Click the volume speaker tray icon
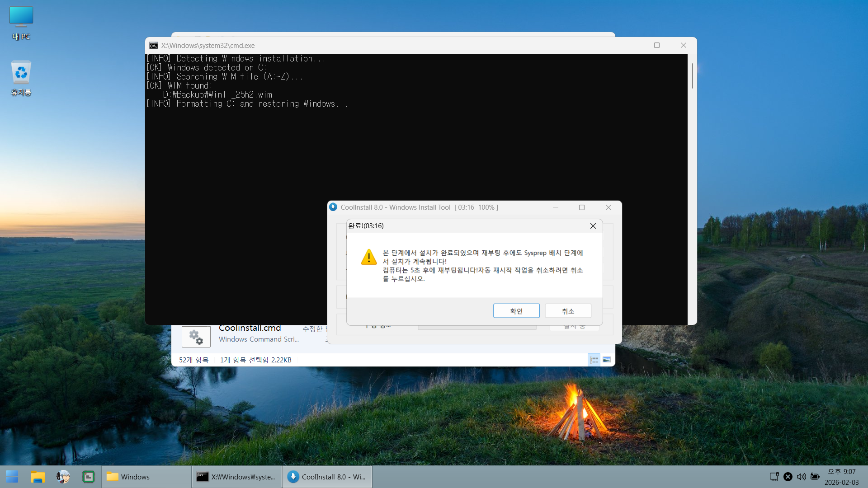This screenshot has width=868, height=488. pyautogui.click(x=801, y=477)
